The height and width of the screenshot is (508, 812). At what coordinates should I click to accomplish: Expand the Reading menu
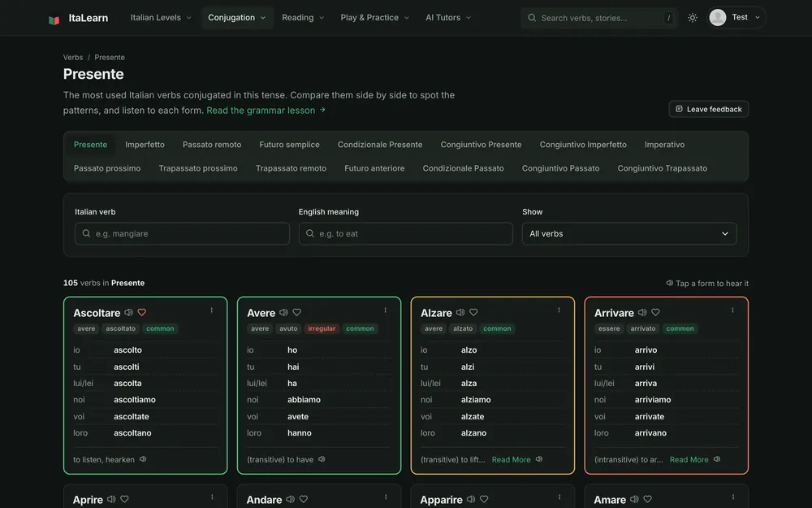click(303, 18)
